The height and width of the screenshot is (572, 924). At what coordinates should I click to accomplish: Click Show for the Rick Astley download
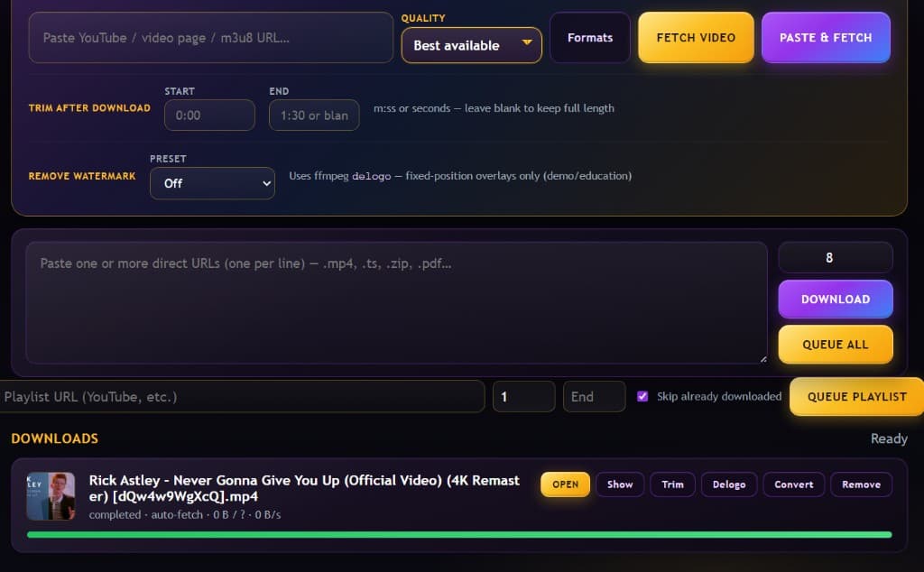620,484
